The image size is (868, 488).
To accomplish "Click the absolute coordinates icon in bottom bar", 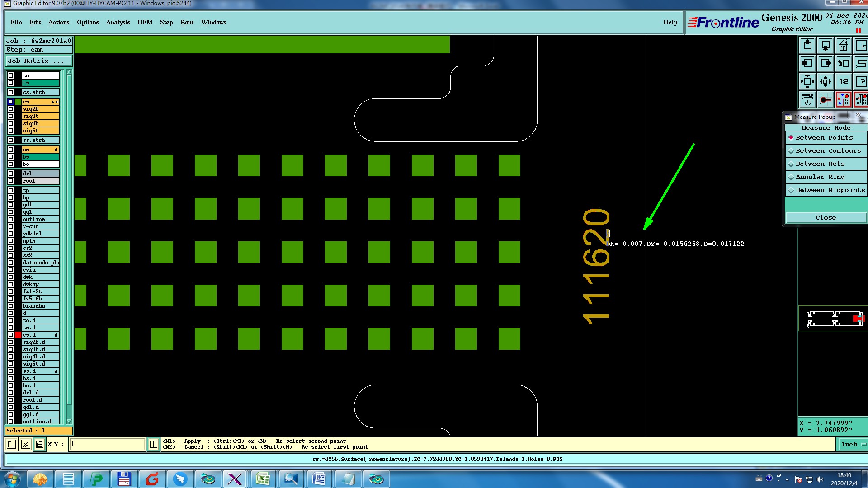I will (11, 444).
